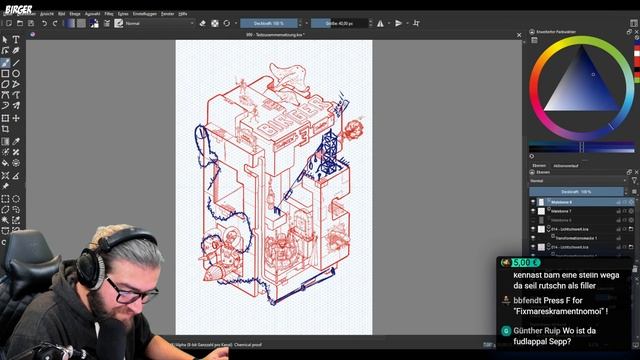Switch to the Aktionsverlauf tab
Viewport: 640px width, 360px height.
coord(566,166)
